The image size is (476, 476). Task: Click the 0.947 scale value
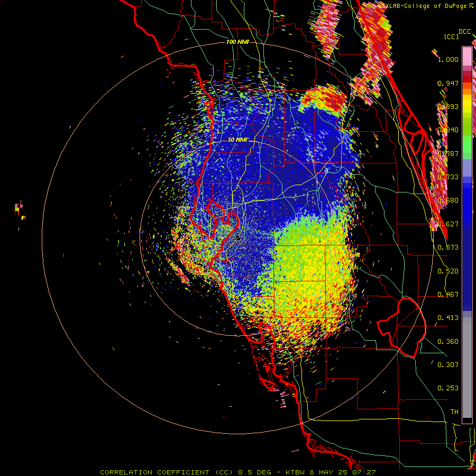[x=448, y=83]
